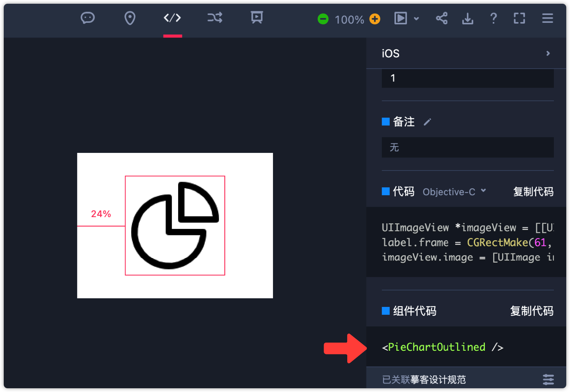570x392 pixels.
Task: Select the location pin annotation icon
Action: [x=130, y=18]
